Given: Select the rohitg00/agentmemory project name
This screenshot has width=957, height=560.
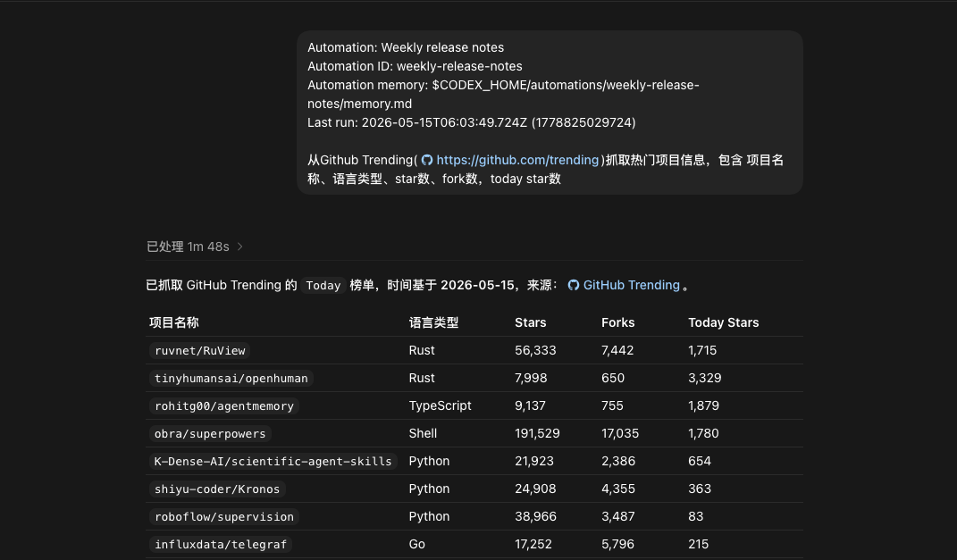Looking at the screenshot, I should [224, 406].
